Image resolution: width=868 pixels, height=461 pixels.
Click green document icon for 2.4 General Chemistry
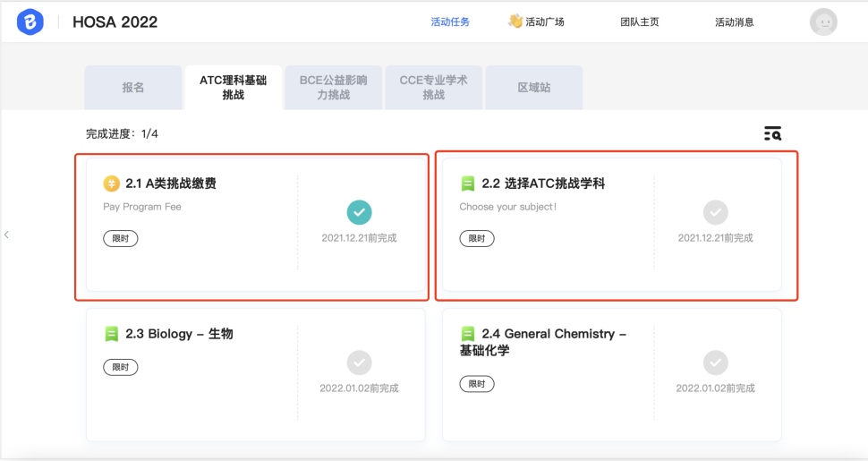468,334
